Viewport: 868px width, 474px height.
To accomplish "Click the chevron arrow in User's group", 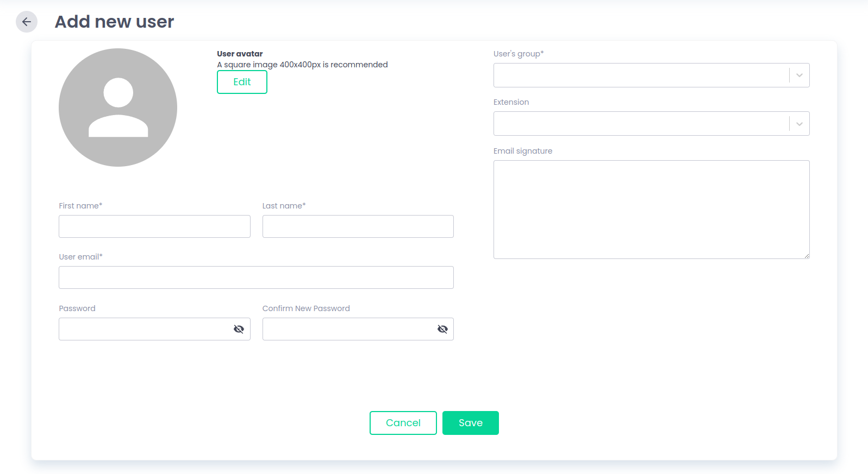I will (799, 75).
